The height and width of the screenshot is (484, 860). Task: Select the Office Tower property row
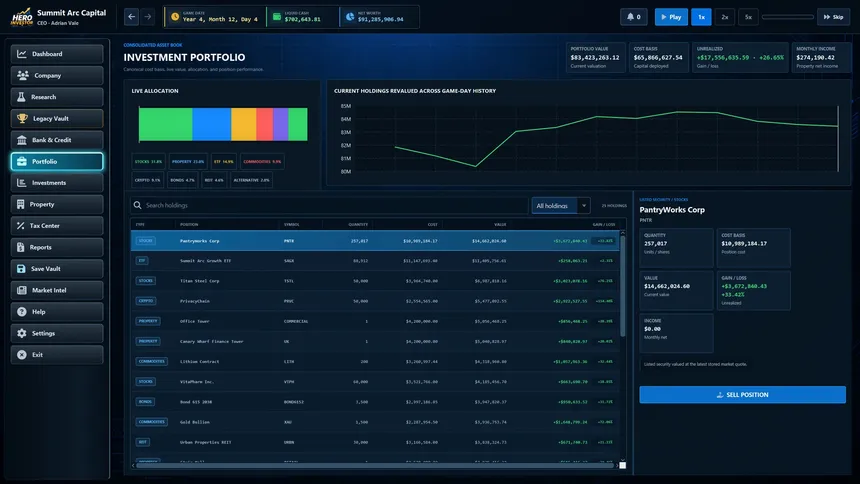point(375,321)
